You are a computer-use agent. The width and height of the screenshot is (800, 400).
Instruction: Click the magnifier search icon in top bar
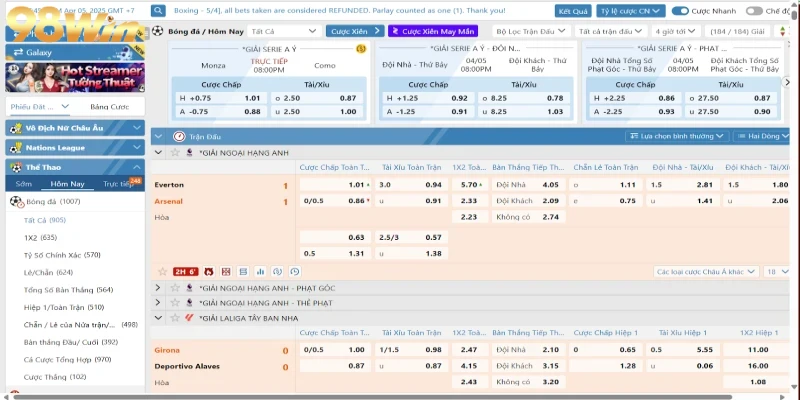[158, 11]
